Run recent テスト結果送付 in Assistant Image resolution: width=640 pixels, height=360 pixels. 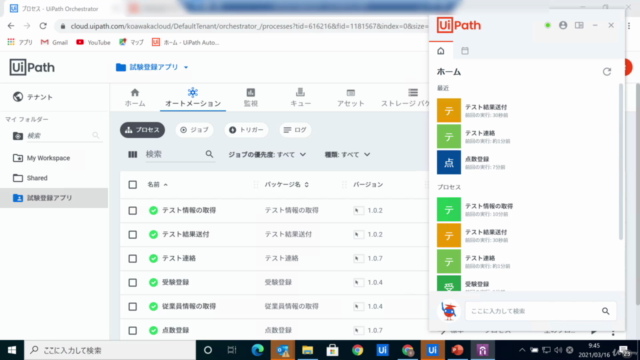pyautogui.click(x=527, y=110)
